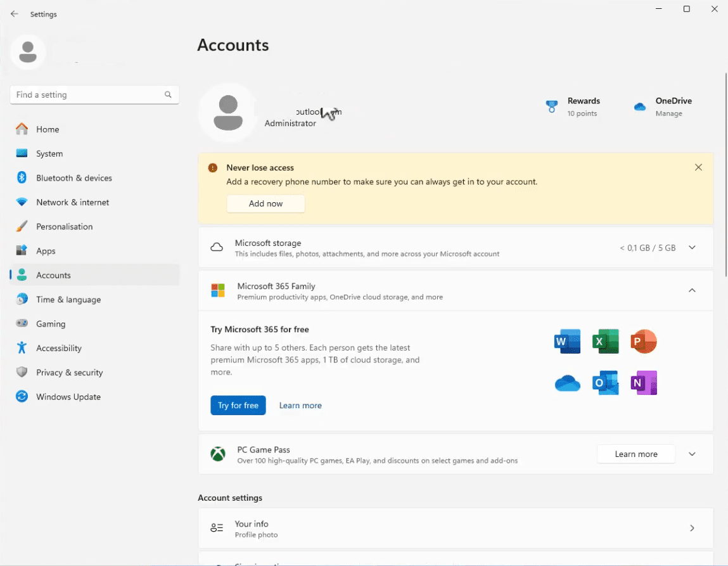Viewport: 728px width, 566px height.
Task: Click the Network wifi icon
Action: [x=22, y=202]
